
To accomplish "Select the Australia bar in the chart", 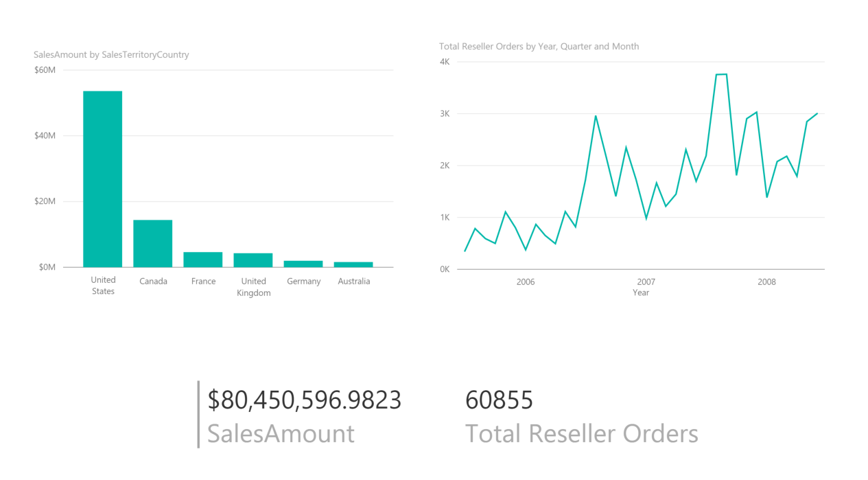I will (353, 264).
